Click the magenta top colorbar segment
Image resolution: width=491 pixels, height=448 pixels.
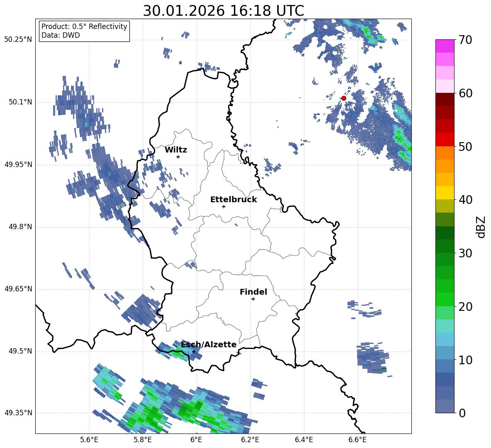coord(445,46)
